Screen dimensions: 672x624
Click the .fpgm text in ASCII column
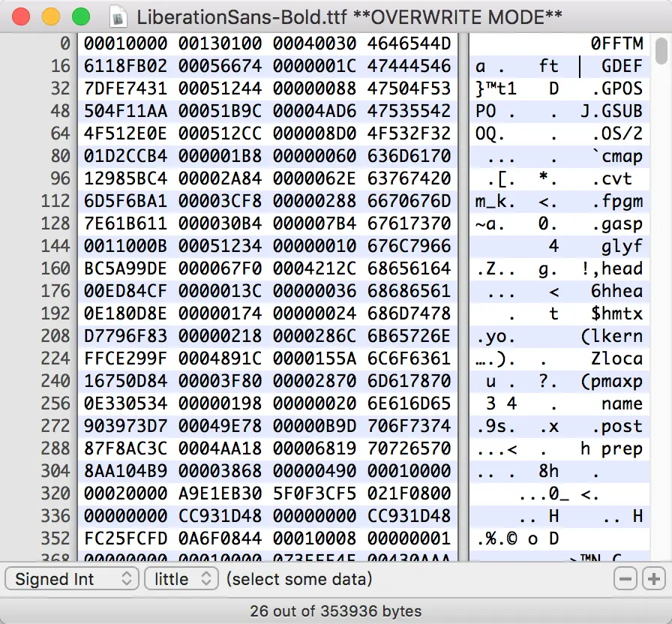tap(617, 201)
